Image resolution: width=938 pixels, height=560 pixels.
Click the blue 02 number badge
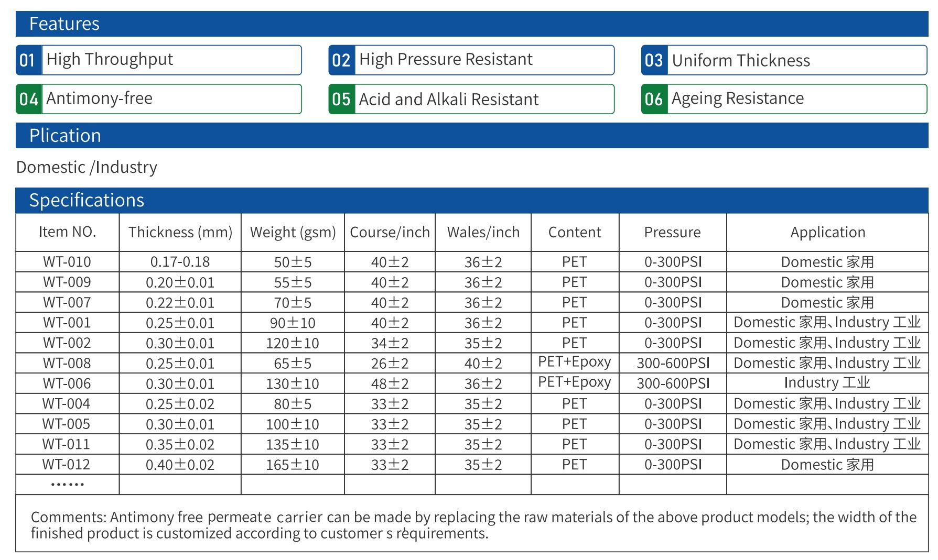pyautogui.click(x=341, y=60)
